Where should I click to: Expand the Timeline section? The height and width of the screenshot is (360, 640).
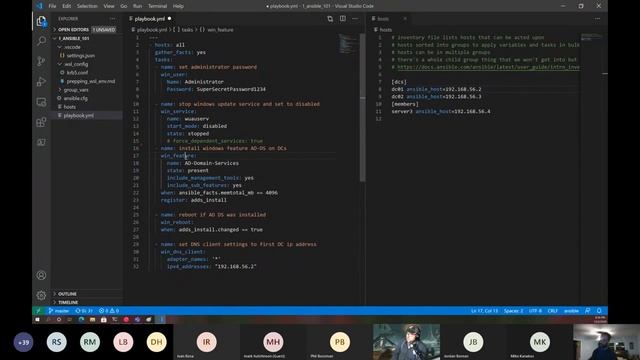click(x=87, y=302)
